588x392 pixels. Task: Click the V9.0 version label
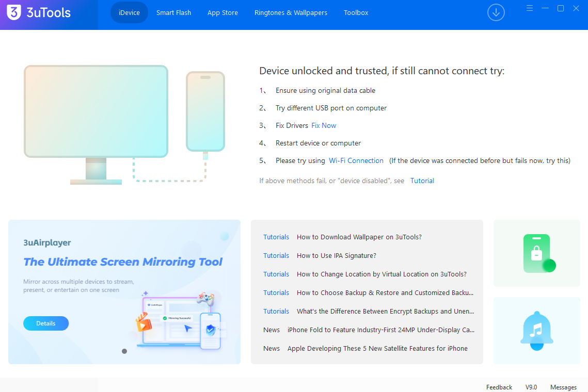(x=531, y=387)
